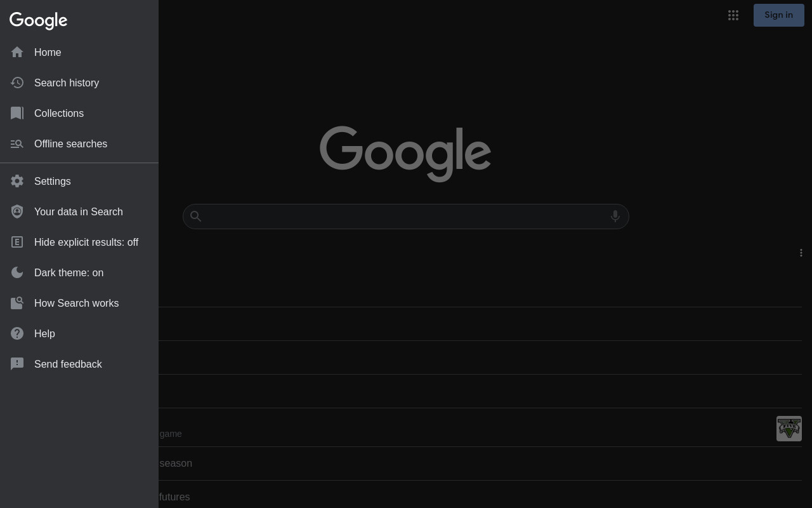Screen dimensions: 812x508
Task: Open the three-dot more options menu
Action: (801, 253)
